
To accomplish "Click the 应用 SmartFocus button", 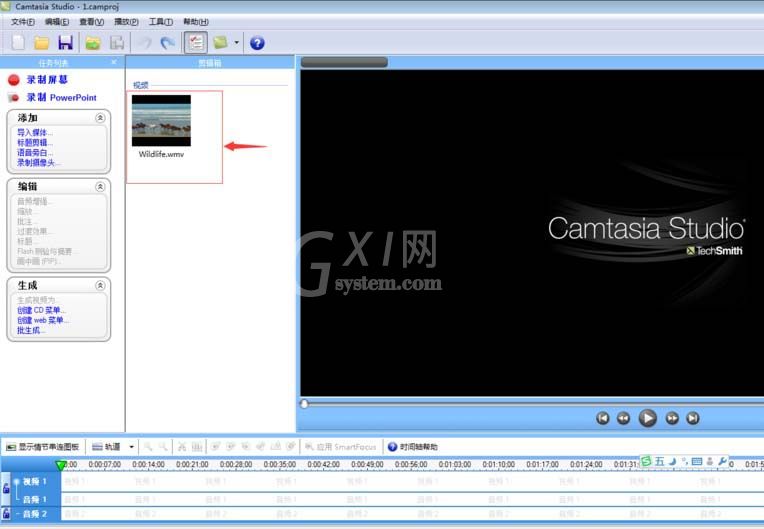I will [x=341, y=447].
